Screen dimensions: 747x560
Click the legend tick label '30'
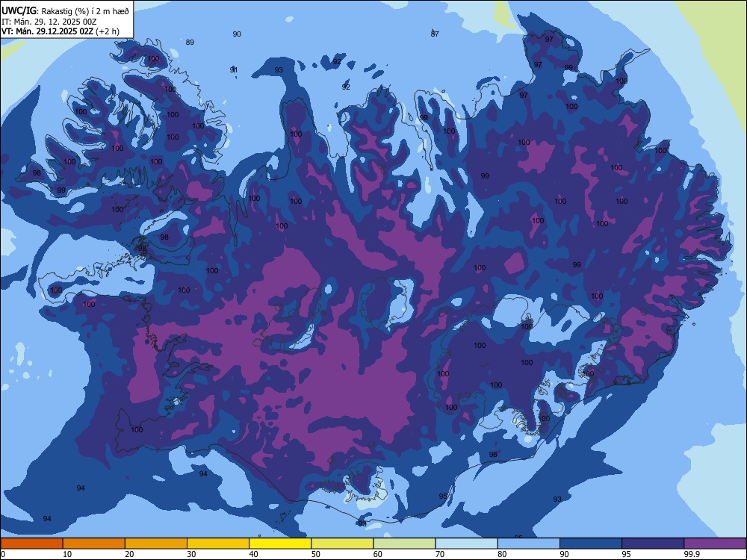191,554
